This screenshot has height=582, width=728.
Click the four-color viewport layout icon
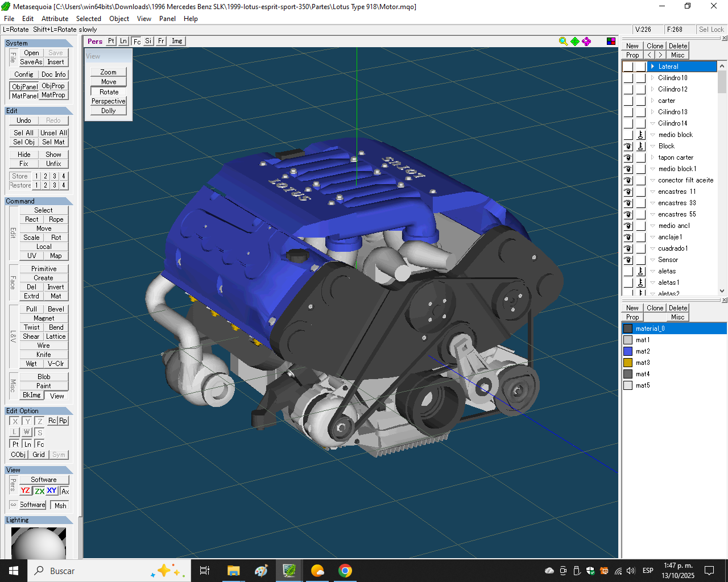611,41
